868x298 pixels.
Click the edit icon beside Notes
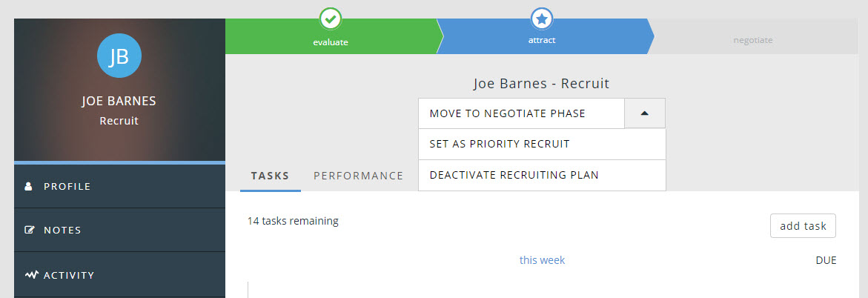coord(30,231)
